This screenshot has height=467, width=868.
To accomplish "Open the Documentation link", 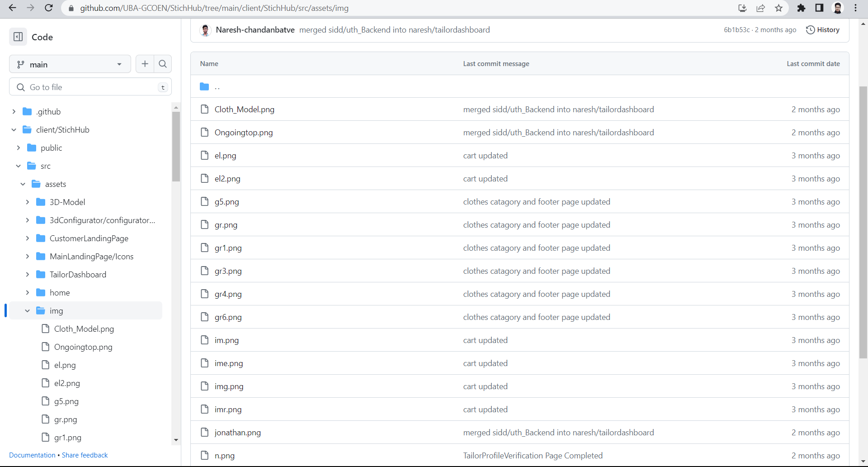I will pyautogui.click(x=32, y=455).
